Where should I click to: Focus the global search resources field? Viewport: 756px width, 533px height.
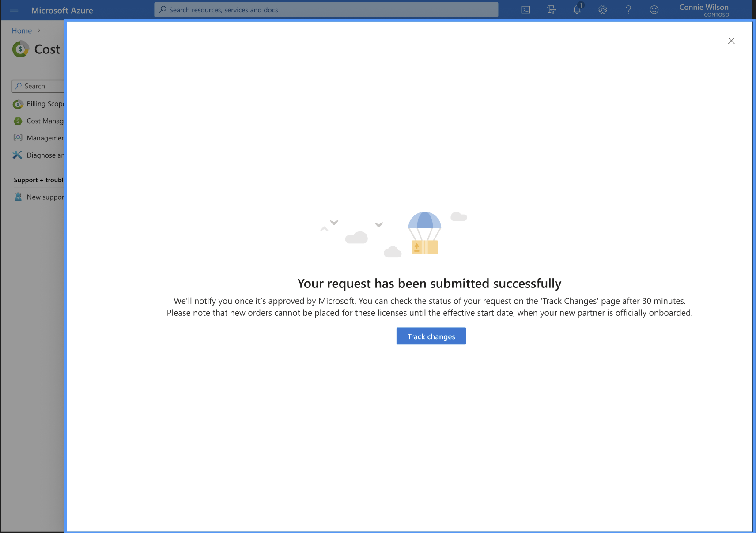(x=326, y=10)
